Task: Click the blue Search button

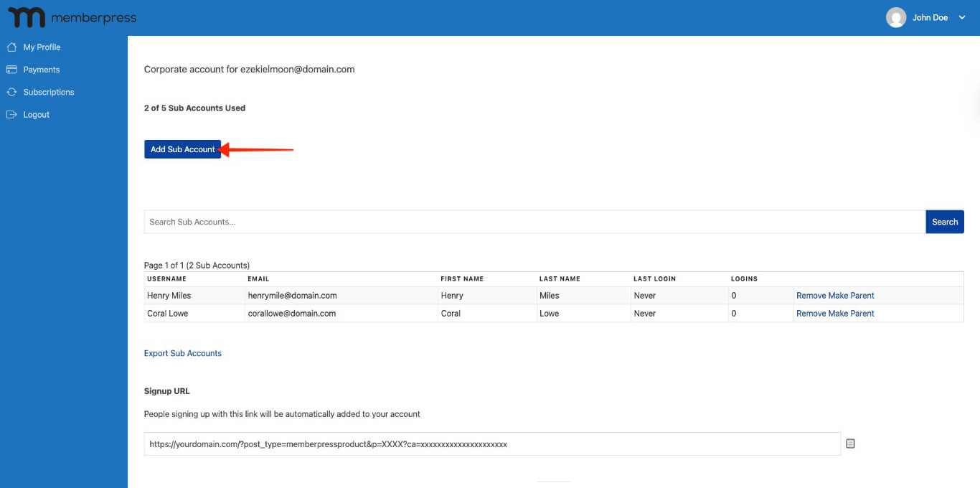Action: pyautogui.click(x=944, y=222)
